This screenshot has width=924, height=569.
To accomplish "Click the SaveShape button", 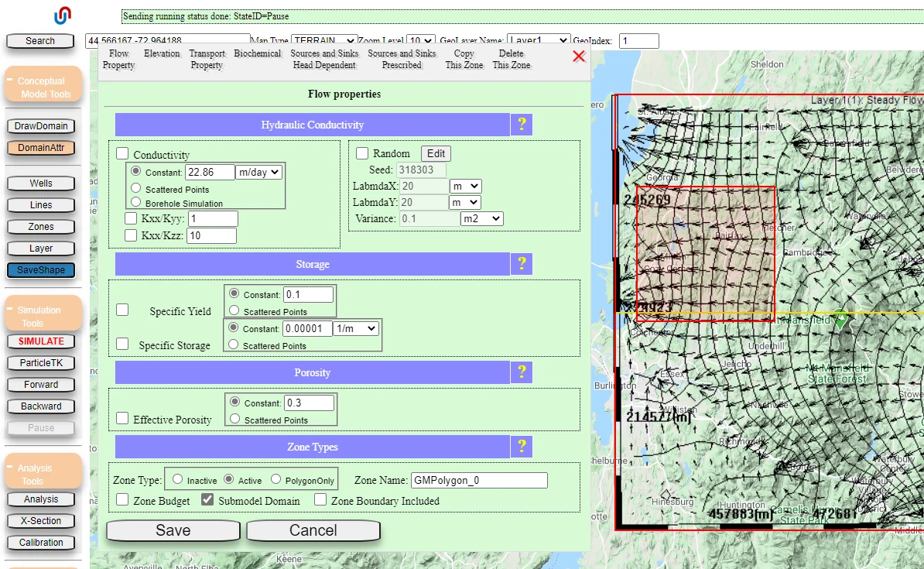I will click(41, 270).
